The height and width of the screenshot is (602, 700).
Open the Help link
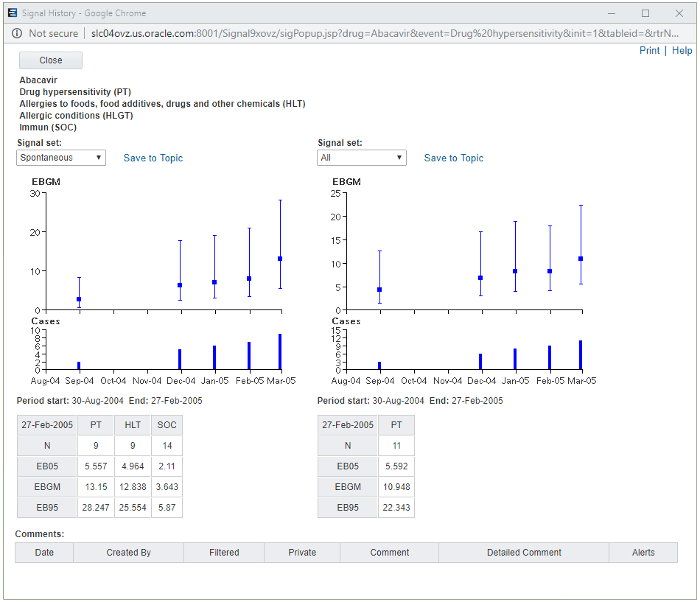point(682,50)
